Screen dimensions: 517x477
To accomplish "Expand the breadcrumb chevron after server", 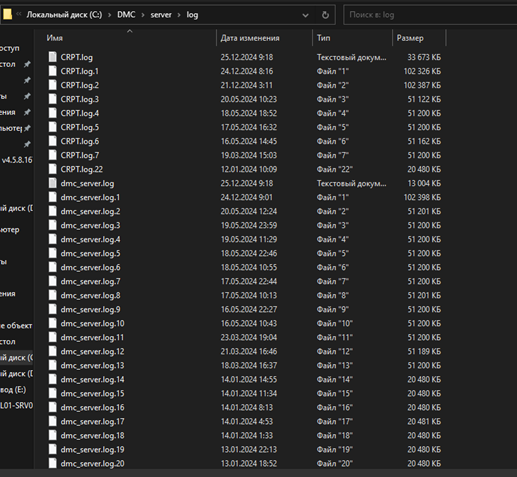I will tap(179, 15).
